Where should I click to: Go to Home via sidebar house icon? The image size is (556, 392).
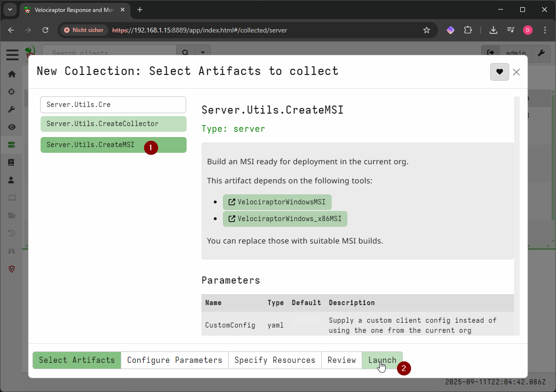point(12,74)
